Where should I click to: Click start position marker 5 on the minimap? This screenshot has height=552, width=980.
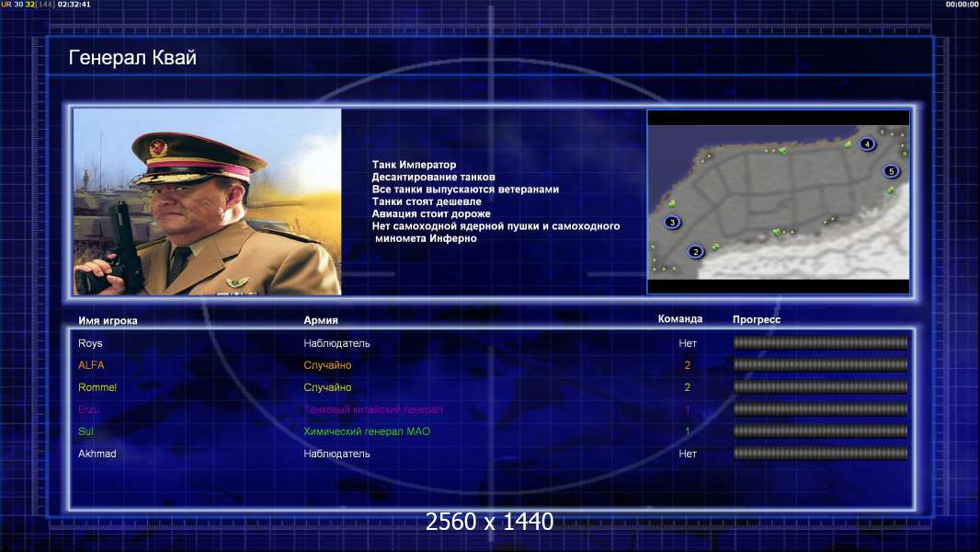tap(891, 171)
